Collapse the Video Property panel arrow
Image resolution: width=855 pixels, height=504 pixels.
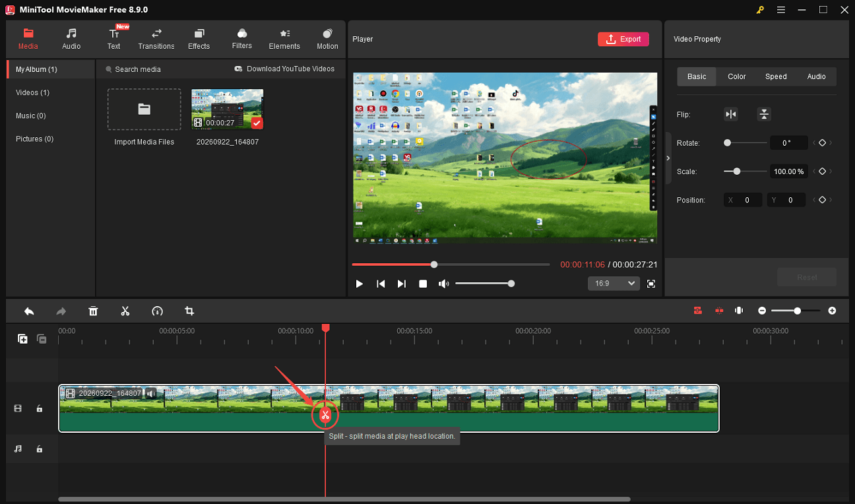[x=668, y=158]
